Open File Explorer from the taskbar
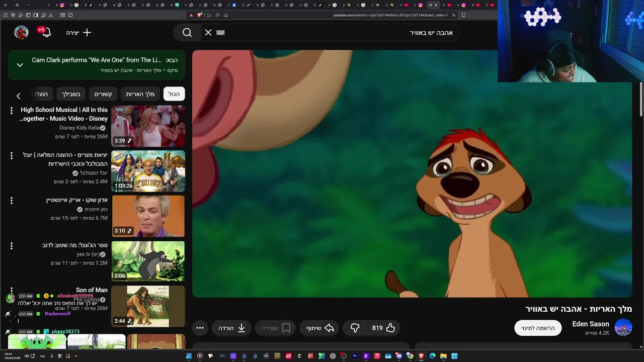 click(x=443, y=356)
